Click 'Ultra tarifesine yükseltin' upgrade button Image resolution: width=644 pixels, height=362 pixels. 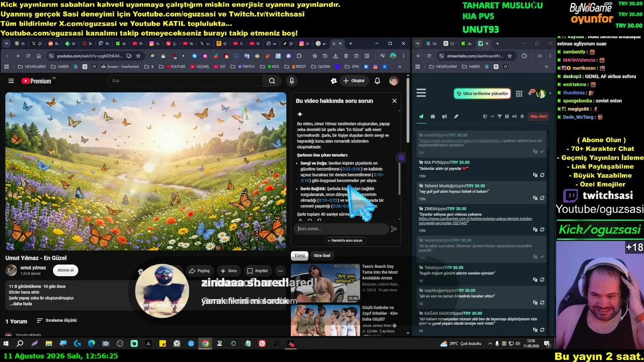[482, 94]
